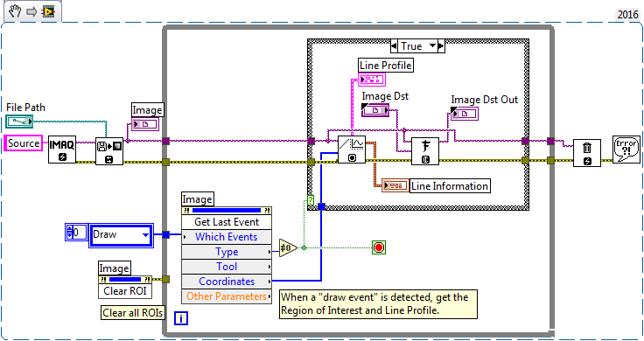The image size is (644, 341).
Task: Select the Coordinates output row
Action: click(227, 281)
